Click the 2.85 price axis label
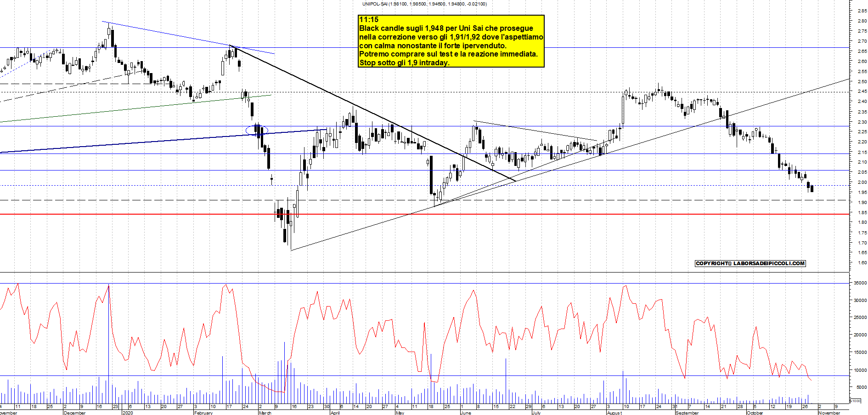Image resolution: width=868 pixels, height=415 pixels. pos(862,11)
